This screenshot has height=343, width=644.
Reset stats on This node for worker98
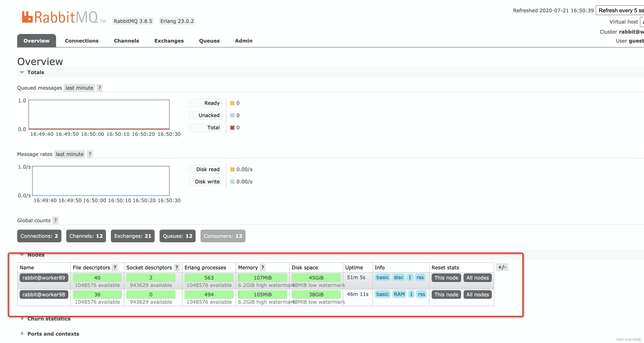coord(446,294)
